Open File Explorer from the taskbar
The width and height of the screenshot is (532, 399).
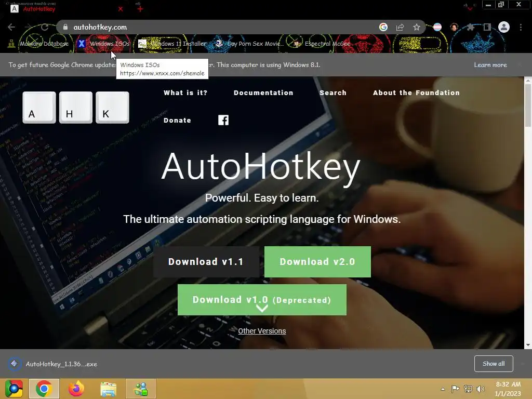point(108,389)
